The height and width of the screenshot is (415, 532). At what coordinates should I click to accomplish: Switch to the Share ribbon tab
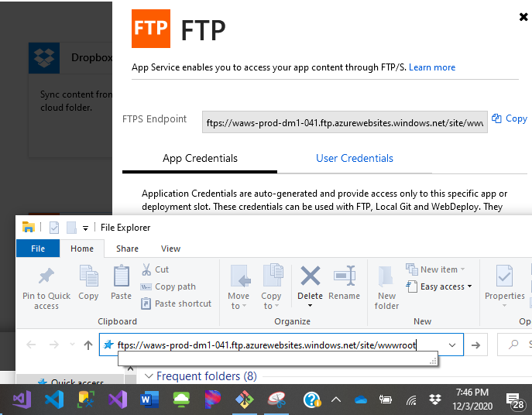click(127, 249)
